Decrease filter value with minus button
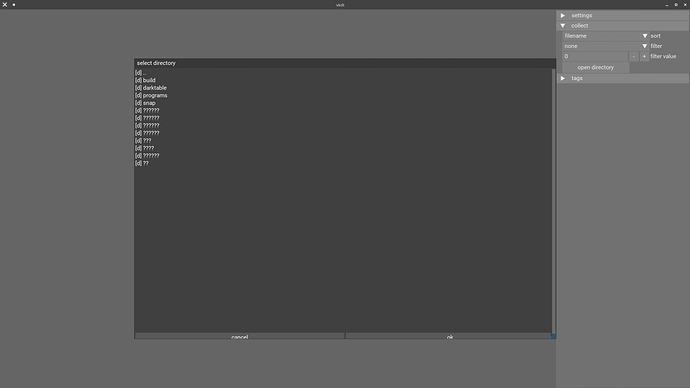Viewport: 690px width, 388px height. pos(634,56)
